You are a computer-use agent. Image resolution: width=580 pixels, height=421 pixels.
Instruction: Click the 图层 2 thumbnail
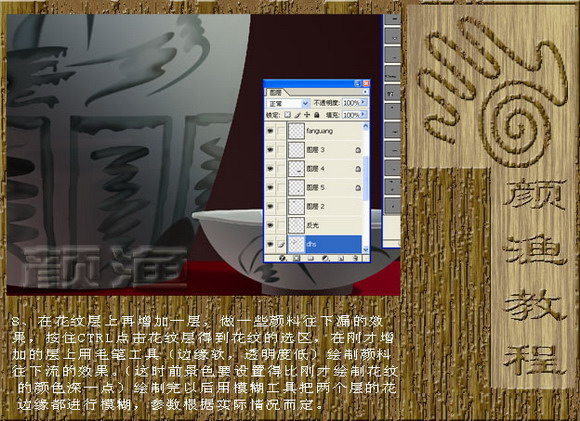point(296,206)
